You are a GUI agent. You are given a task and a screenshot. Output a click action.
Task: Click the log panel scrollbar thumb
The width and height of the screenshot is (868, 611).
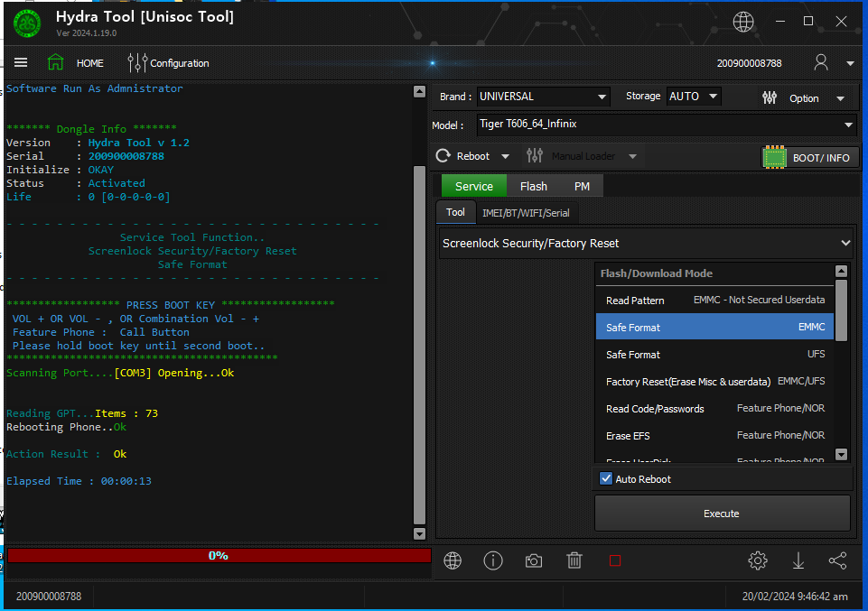[x=420, y=345]
